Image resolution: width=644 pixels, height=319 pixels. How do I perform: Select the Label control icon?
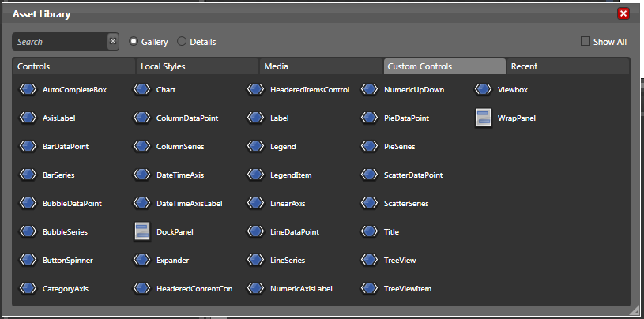(x=255, y=118)
